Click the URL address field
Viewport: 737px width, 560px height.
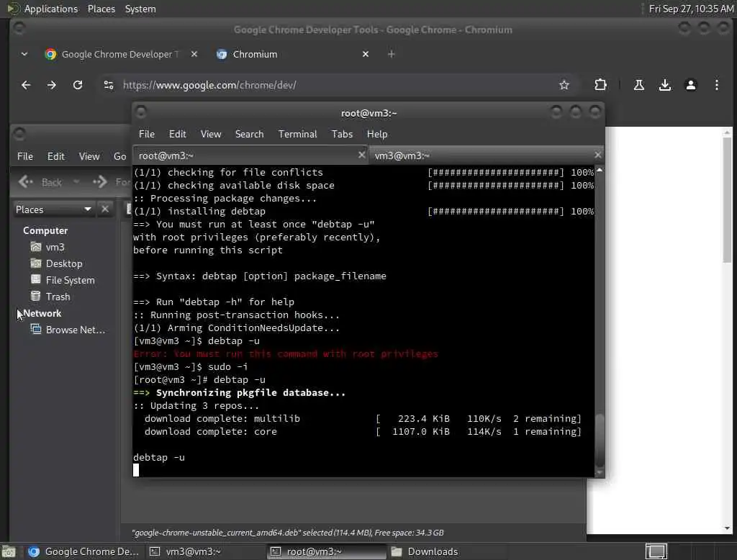[336, 85]
